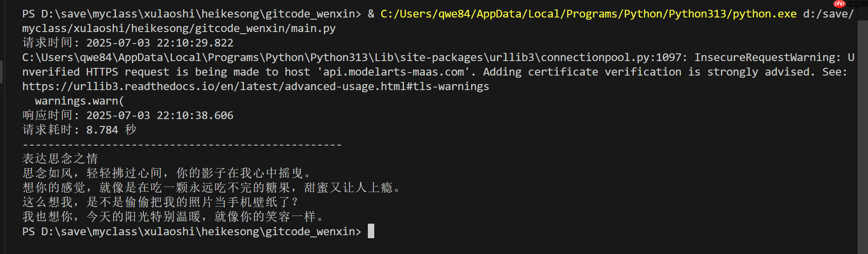Click the 请求耗时 8.784 秒 line
Viewport: 868px width, 254px height.
[79, 130]
